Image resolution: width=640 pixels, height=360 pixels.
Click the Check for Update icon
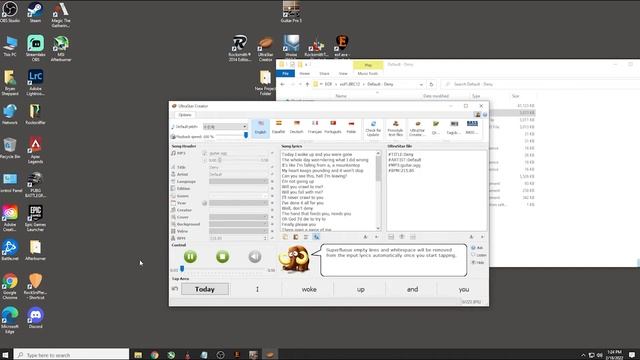point(373,129)
